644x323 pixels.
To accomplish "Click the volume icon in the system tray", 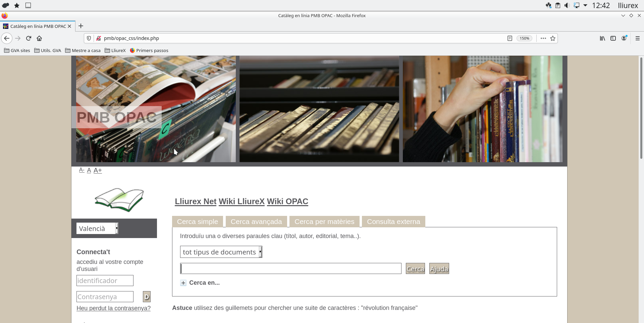I will [567, 5].
